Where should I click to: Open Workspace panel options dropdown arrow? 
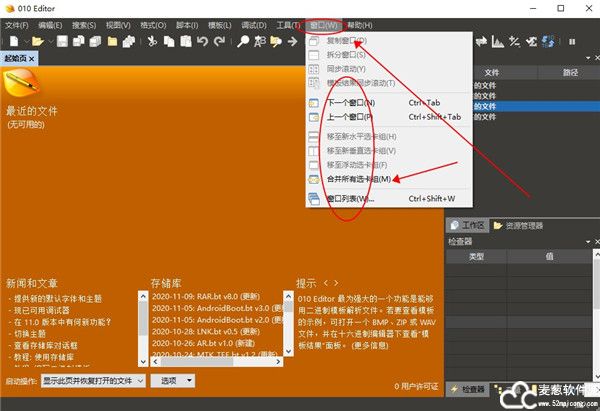[x=588, y=58]
